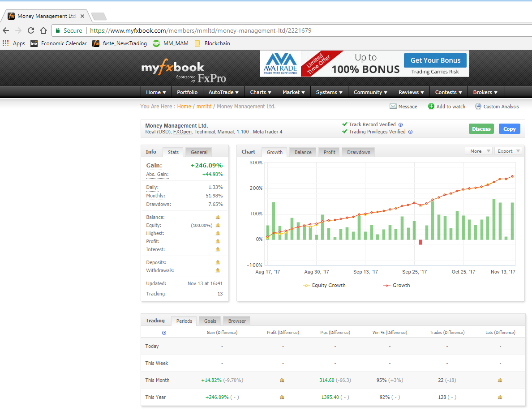Open the Portfolio navigation link

click(187, 92)
